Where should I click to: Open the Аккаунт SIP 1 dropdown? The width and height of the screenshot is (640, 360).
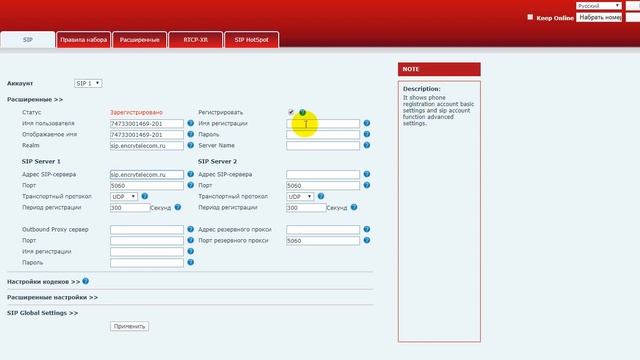click(x=88, y=83)
